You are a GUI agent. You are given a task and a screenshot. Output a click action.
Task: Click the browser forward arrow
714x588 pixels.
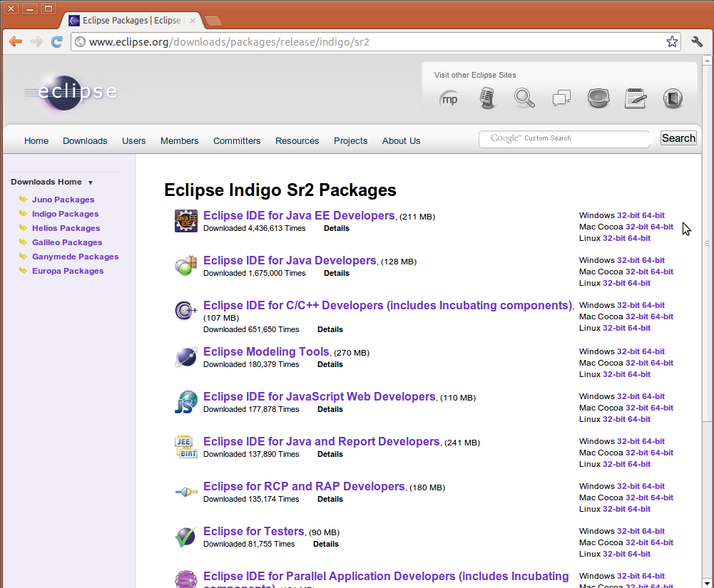pos(36,42)
